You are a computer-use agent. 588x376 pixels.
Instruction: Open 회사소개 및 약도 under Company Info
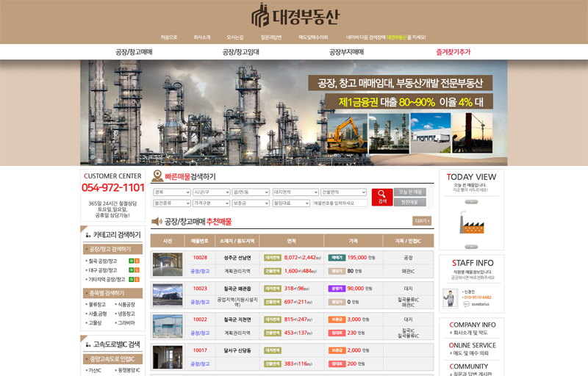coord(470,333)
